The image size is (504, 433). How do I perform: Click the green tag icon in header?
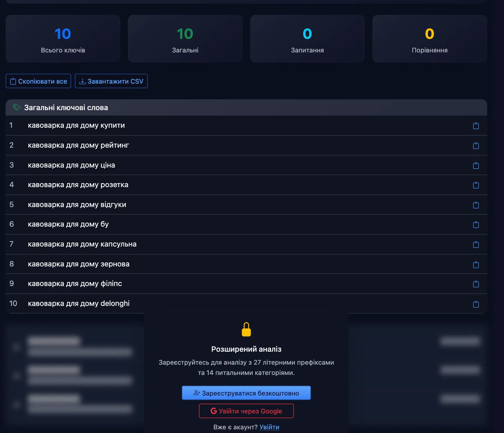pos(16,107)
